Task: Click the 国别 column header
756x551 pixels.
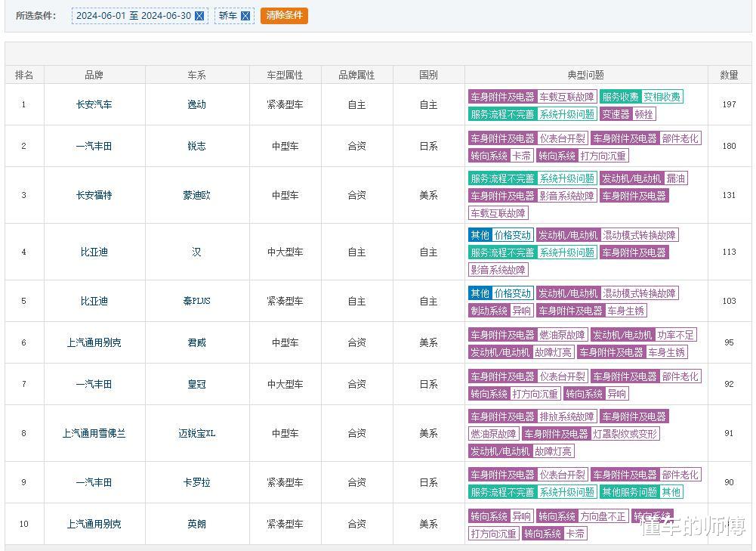Action: (x=429, y=75)
